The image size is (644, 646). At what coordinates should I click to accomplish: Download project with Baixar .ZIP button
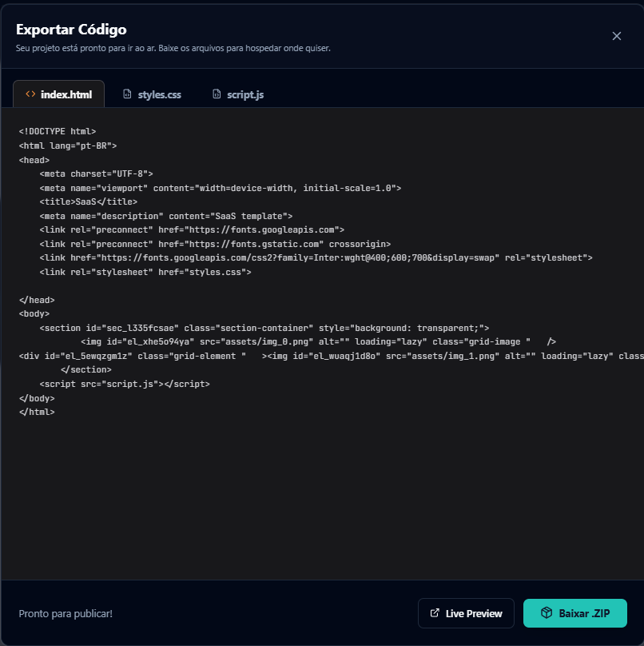click(575, 613)
